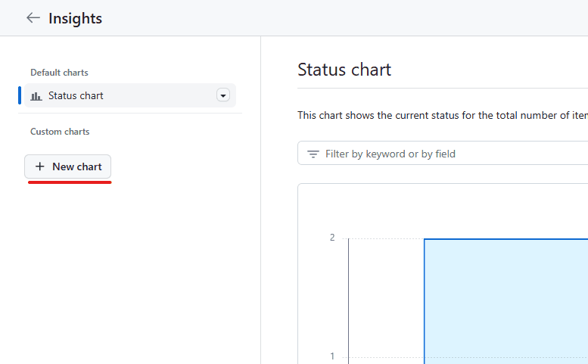Click the y-axis label 1
This screenshot has width=588, height=364.
[332, 356]
